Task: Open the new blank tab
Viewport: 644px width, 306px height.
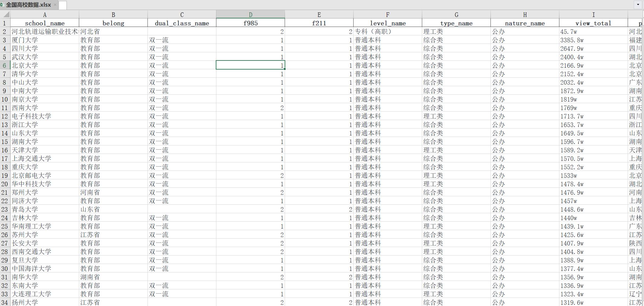Action: [x=63, y=5]
